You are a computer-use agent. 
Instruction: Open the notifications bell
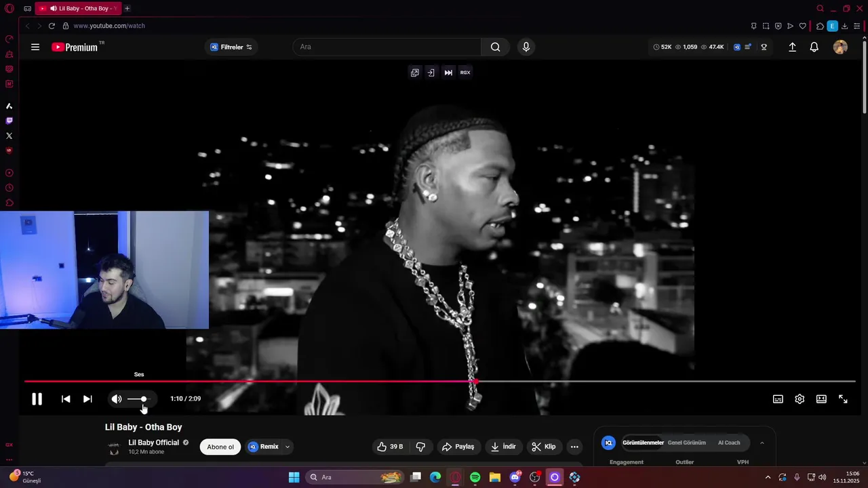(814, 47)
